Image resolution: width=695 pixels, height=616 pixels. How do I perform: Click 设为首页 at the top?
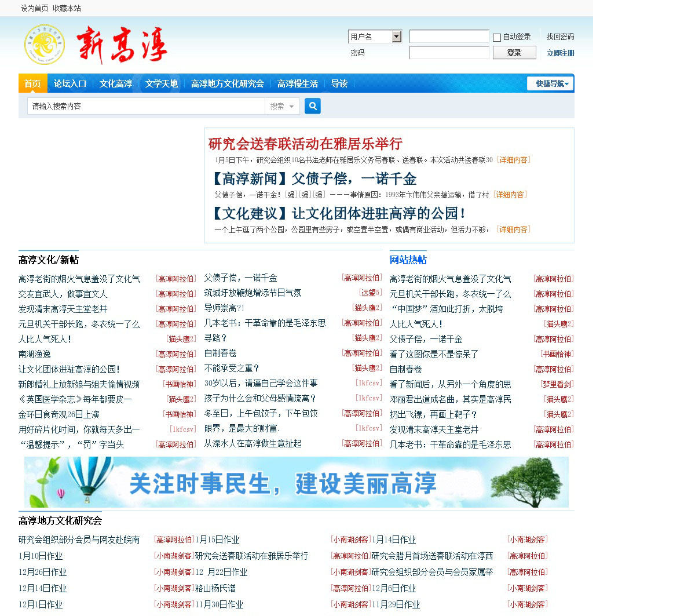35,8
